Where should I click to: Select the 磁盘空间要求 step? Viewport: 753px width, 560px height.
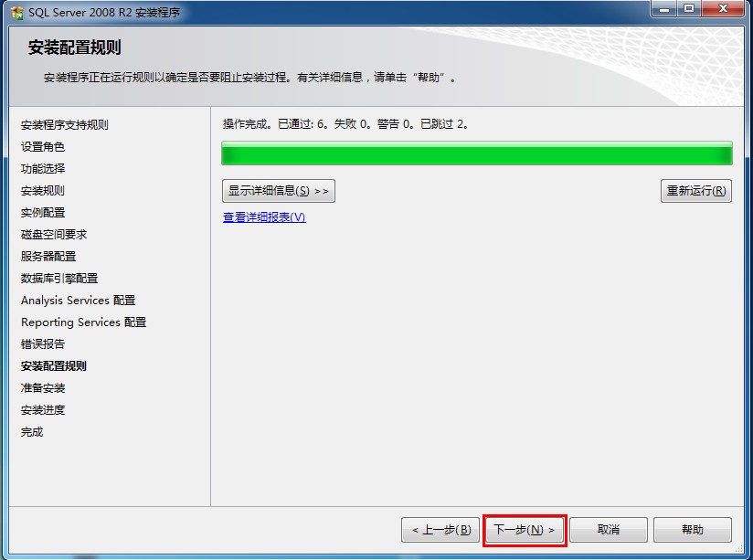coord(54,235)
